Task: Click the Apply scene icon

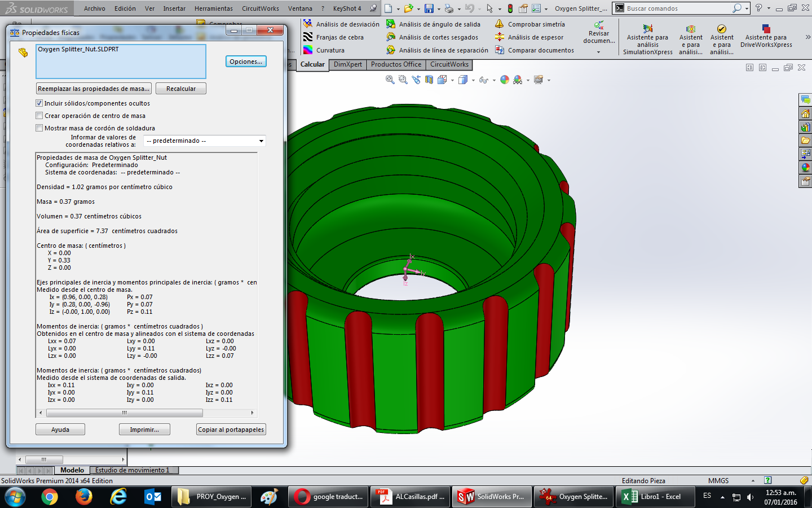Action: click(x=518, y=80)
